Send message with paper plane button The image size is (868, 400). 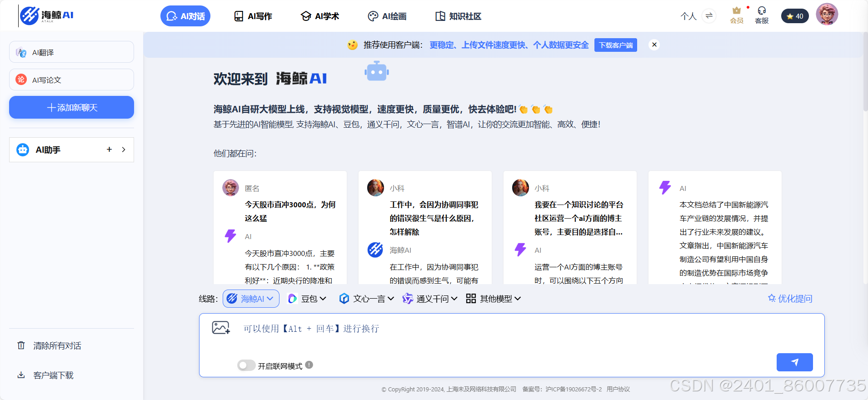[x=795, y=362]
